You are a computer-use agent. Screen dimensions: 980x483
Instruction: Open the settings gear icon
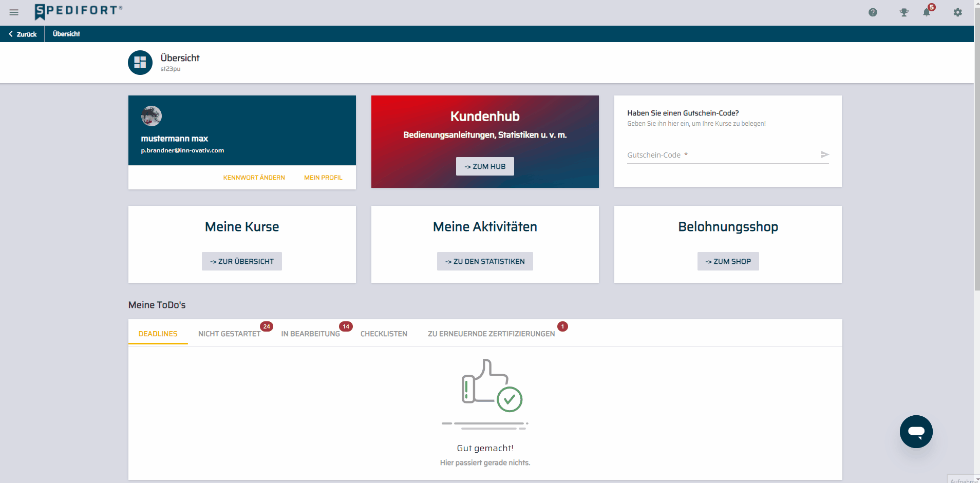click(x=958, y=12)
